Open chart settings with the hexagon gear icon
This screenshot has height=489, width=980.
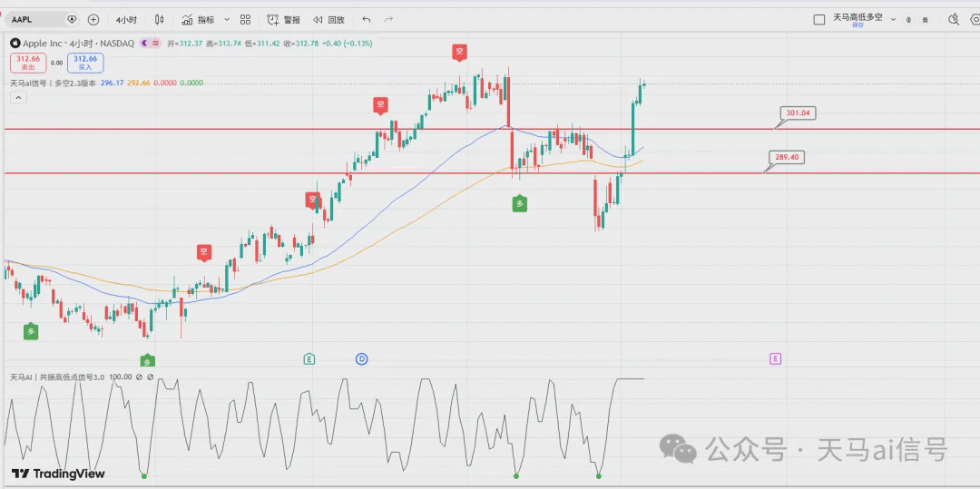(x=975, y=19)
